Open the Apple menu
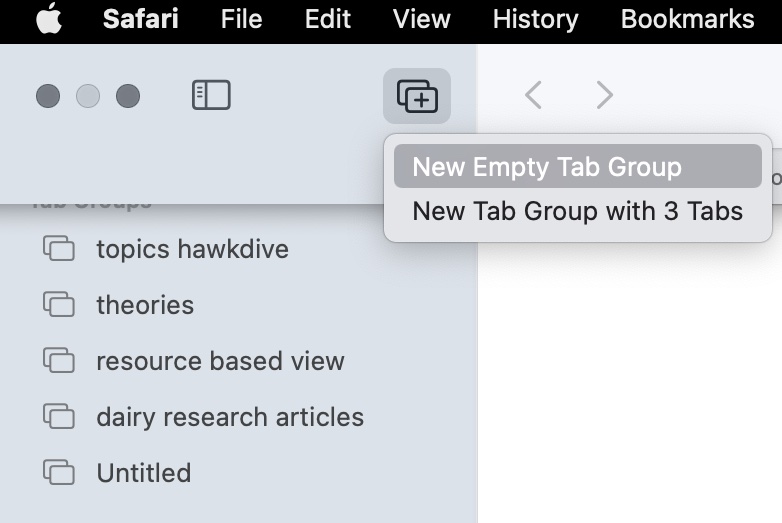Screen dimensions: 782x523 click(x=47, y=20)
